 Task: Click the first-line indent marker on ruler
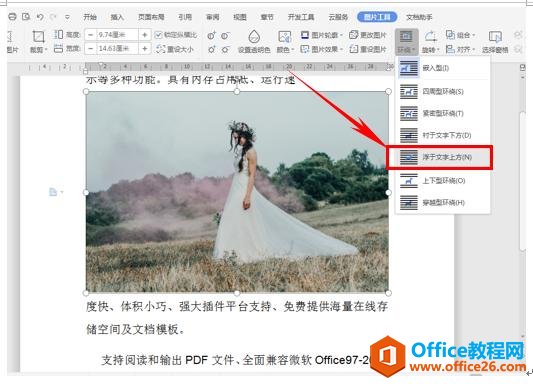point(101,64)
